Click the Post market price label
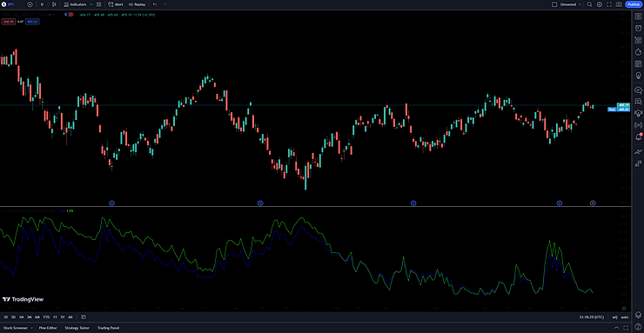Viewport: 644px width, 333px height. (x=619, y=110)
